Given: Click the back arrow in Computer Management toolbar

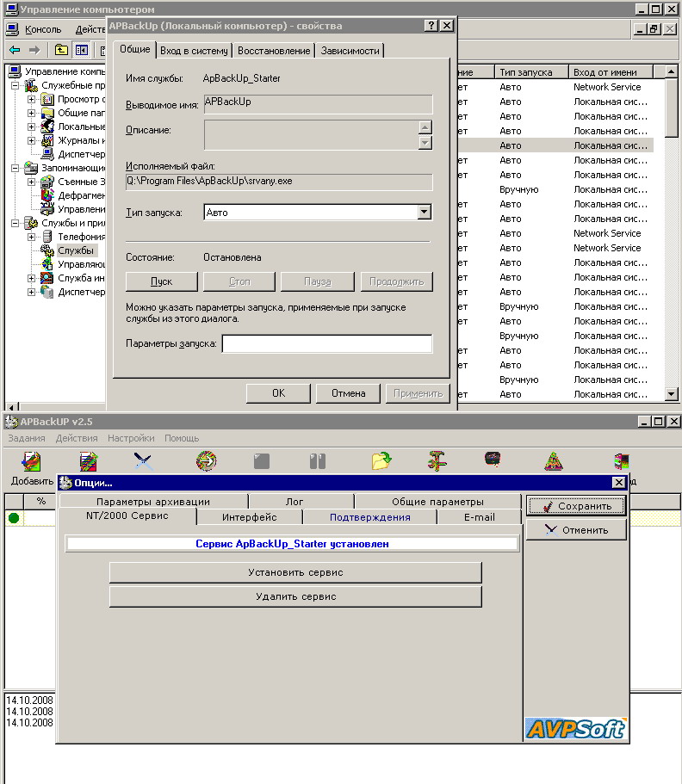Looking at the screenshot, I should pyautogui.click(x=15, y=50).
